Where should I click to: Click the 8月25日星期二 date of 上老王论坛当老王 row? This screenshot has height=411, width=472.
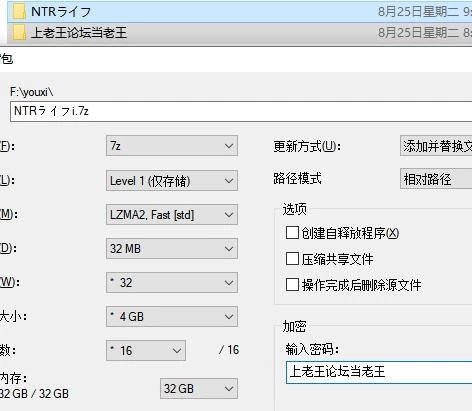click(418, 33)
